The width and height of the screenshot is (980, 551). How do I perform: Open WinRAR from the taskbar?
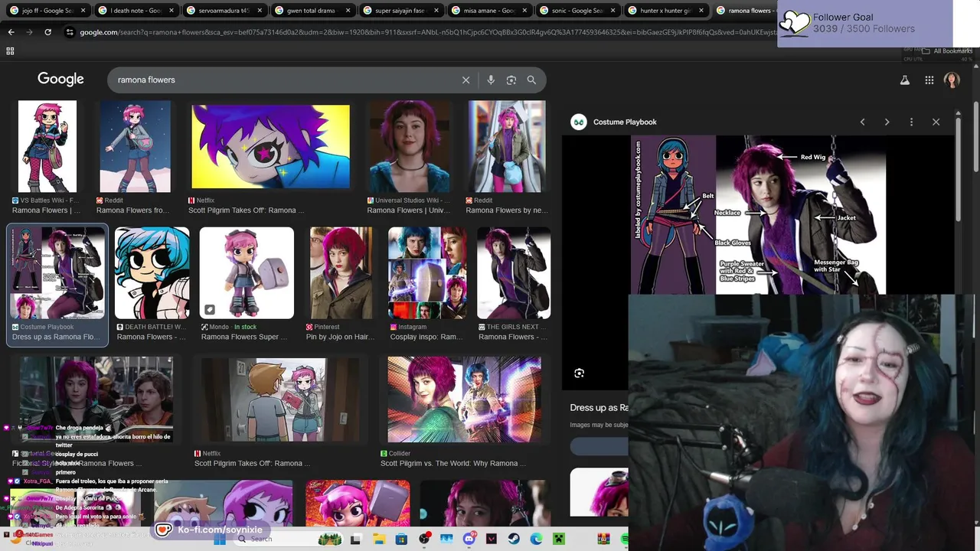[x=603, y=539]
